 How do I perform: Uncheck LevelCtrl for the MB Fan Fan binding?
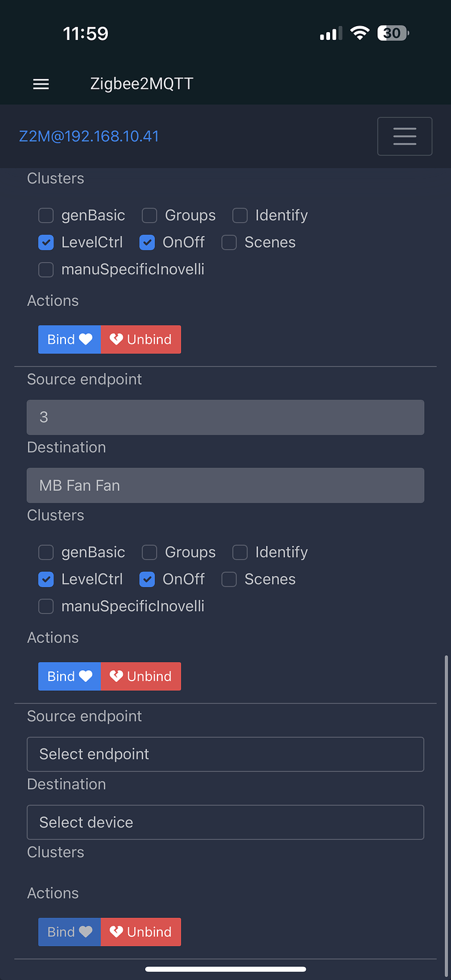tap(46, 579)
